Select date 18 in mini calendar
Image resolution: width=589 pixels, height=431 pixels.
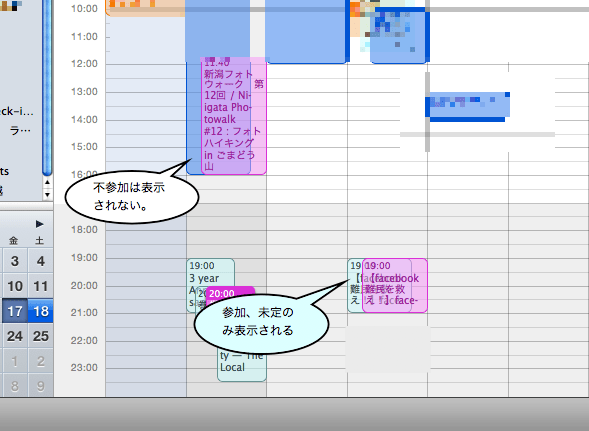41,311
